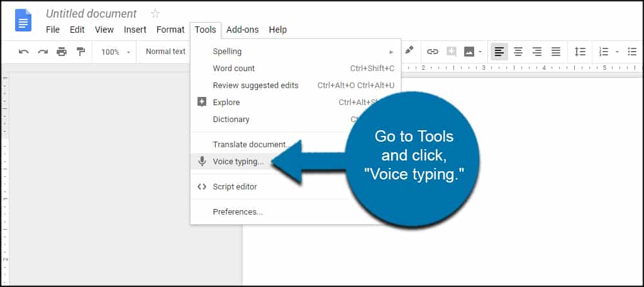Open the Numbered list dropdown arrow
Screen dimensions: 644x287
pos(617,52)
